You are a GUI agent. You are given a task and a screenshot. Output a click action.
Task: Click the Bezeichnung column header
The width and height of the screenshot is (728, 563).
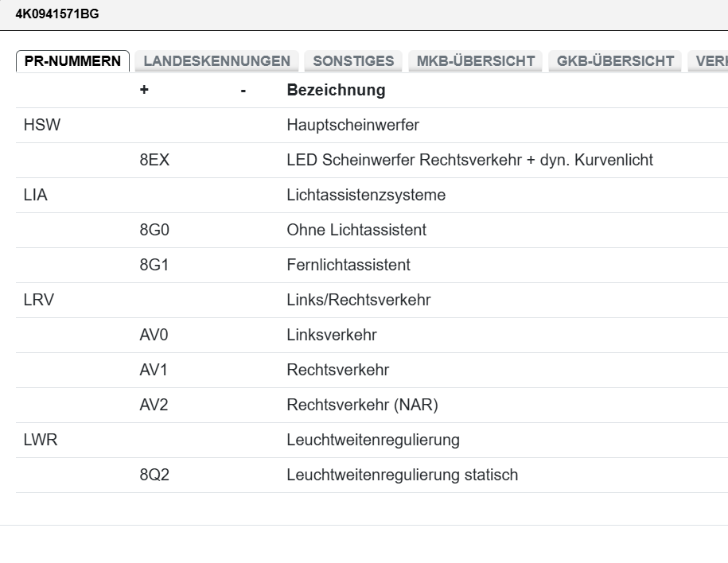(x=336, y=91)
